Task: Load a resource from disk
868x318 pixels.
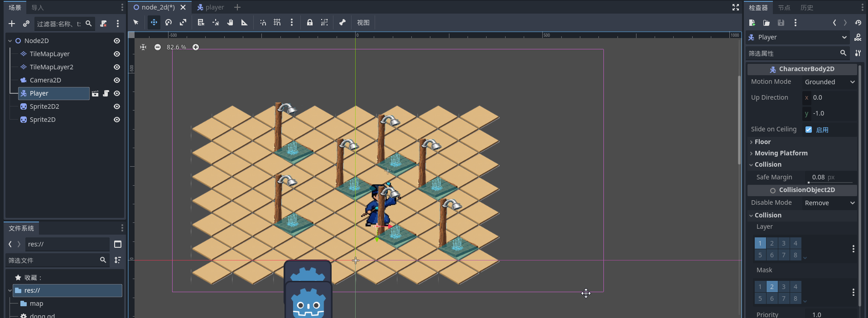Action: [x=767, y=23]
